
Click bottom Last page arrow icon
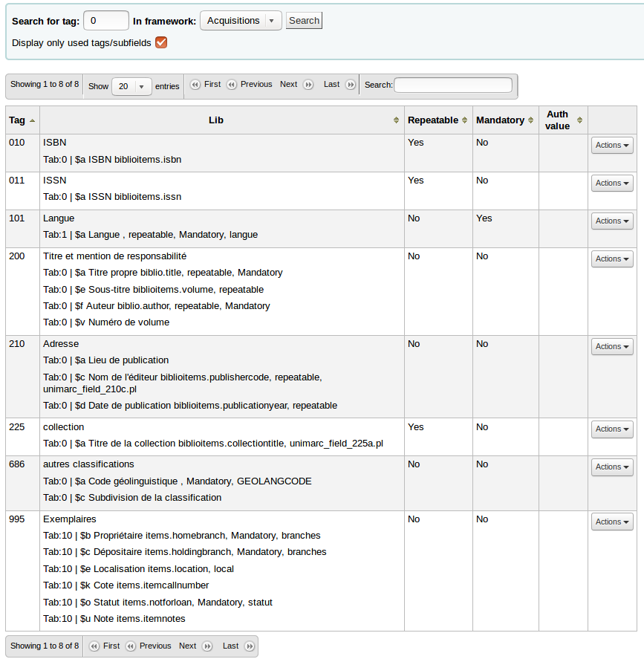[250, 646]
